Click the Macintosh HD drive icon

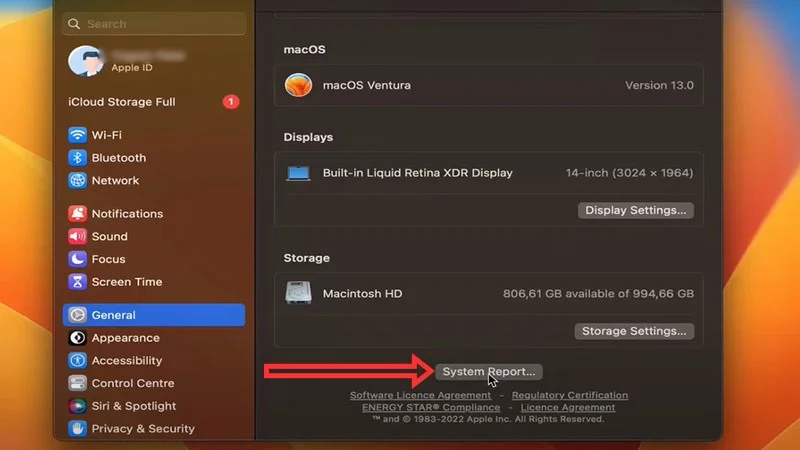(x=298, y=293)
